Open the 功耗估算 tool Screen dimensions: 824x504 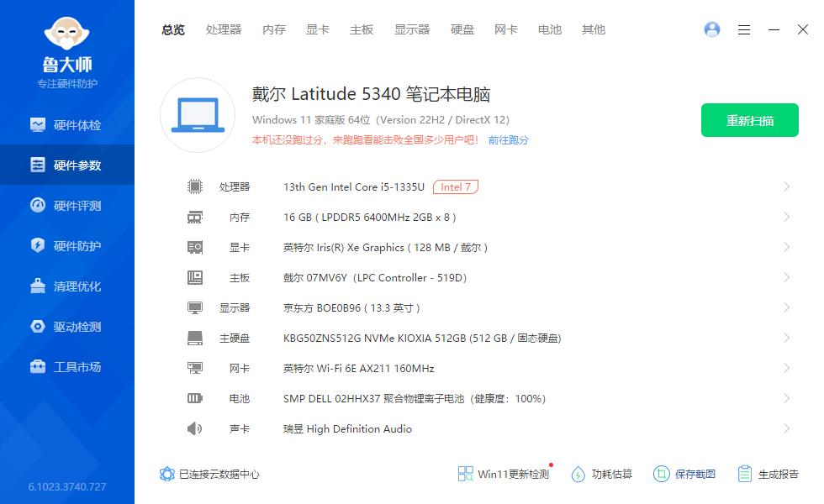tap(602, 474)
